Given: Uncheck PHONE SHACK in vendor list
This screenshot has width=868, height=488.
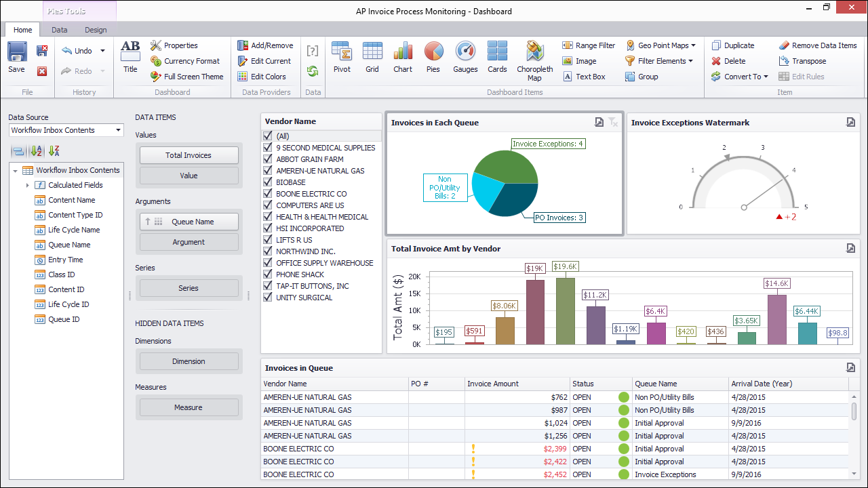Looking at the screenshot, I should pyautogui.click(x=267, y=274).
